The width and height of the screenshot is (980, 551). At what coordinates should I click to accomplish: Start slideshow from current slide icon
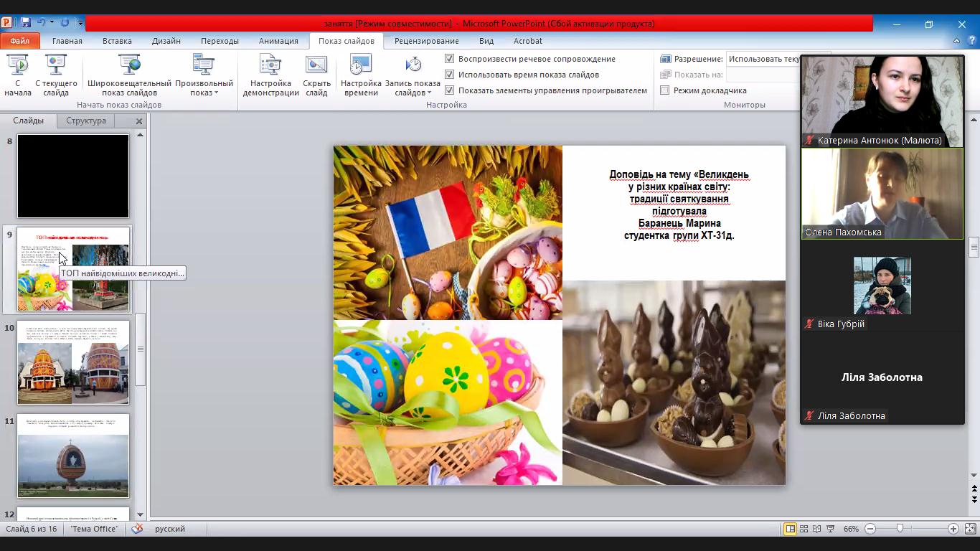click(56, 66)
